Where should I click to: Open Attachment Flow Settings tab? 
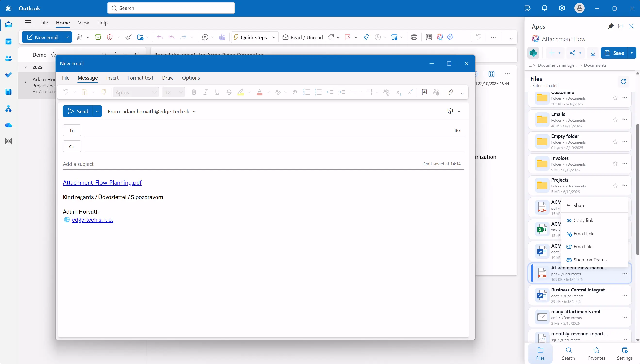point(624,353)
